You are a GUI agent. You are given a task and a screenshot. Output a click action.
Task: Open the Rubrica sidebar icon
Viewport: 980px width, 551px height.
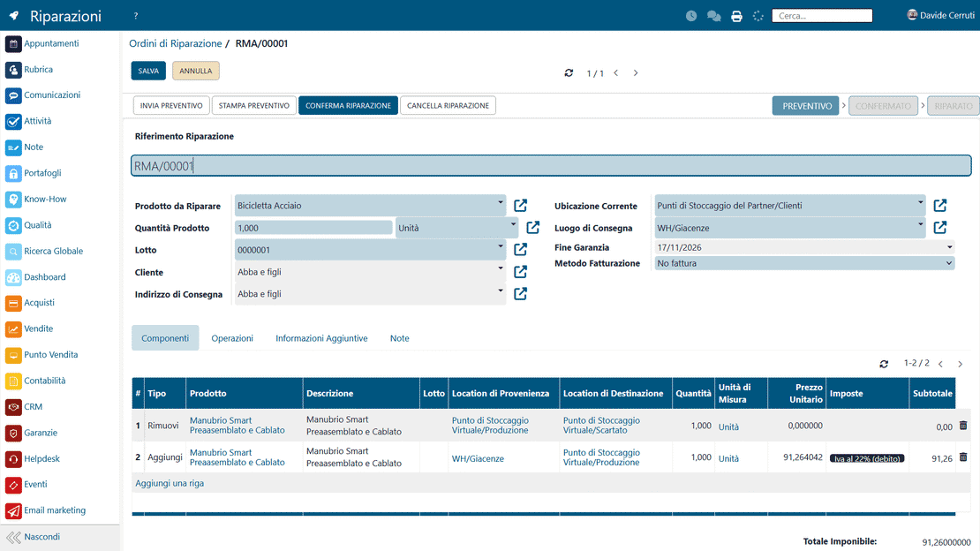pyautogui.click(x=13, y=70)
